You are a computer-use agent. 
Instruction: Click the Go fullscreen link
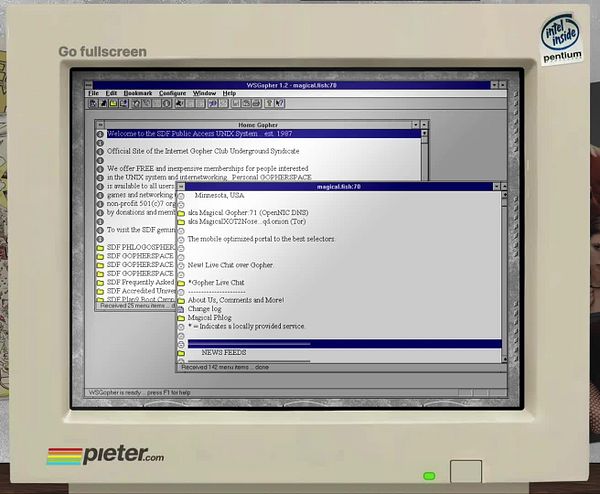pyautogui.click(x=103, y=52)
